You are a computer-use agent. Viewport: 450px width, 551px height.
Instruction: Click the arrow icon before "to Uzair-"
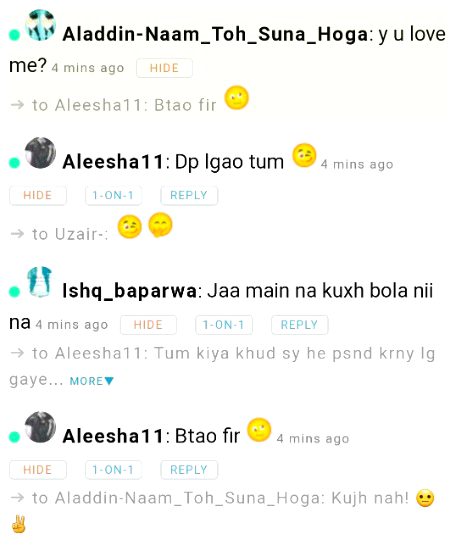[17, 234]
